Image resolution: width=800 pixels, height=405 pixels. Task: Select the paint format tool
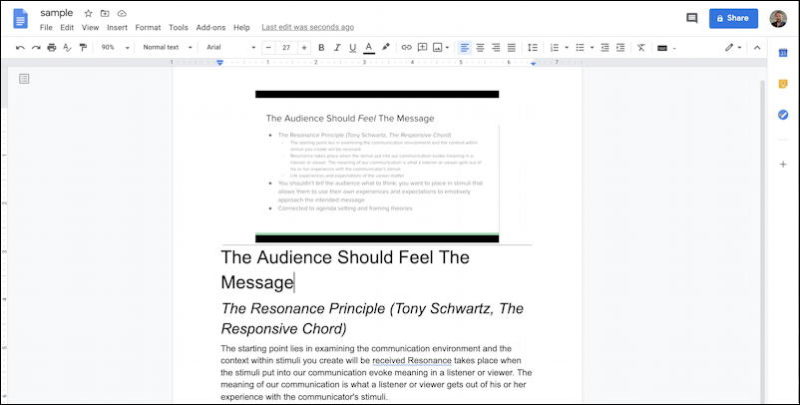(81, 47)
